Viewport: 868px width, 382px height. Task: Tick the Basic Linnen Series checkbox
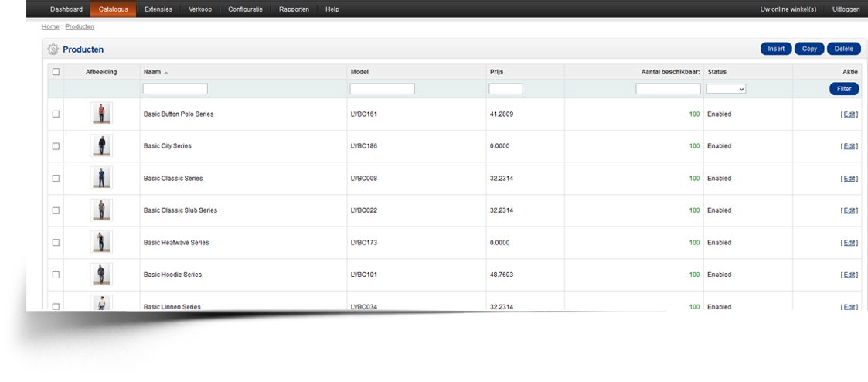(56, 306)
